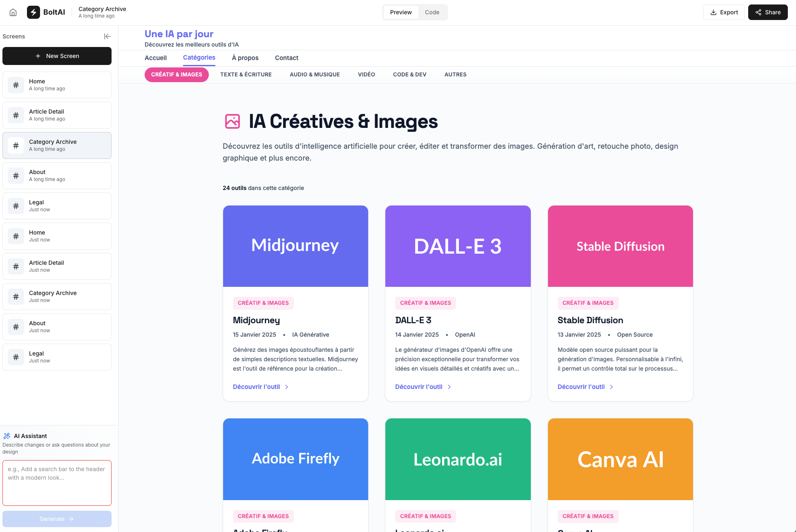Focus the AI Assistant prompt text area

(x=57, y=483)
